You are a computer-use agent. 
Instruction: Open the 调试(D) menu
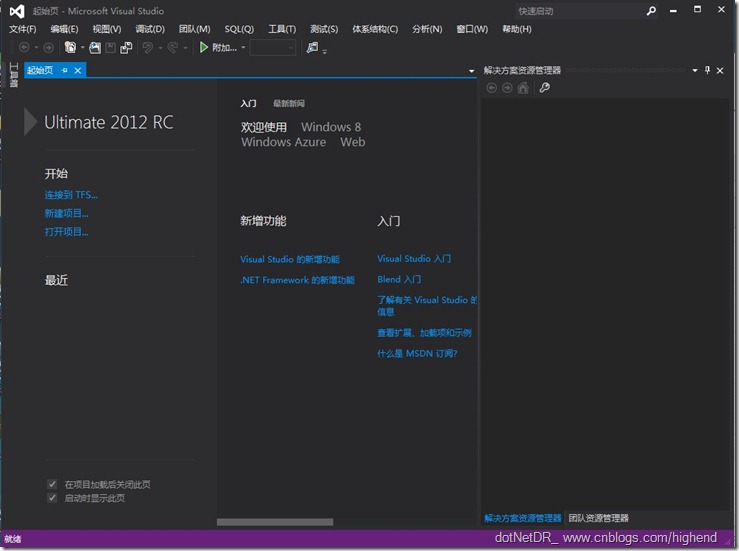click(150, 29)
